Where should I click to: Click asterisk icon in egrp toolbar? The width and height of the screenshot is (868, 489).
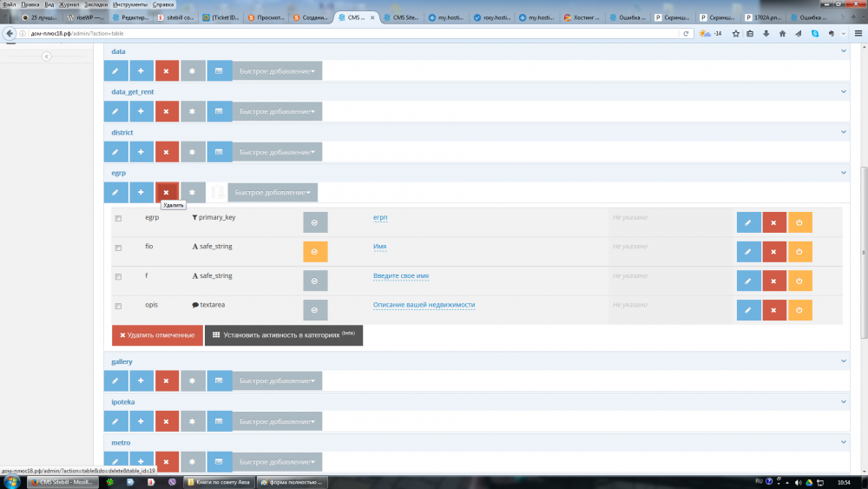click(193, 192)
